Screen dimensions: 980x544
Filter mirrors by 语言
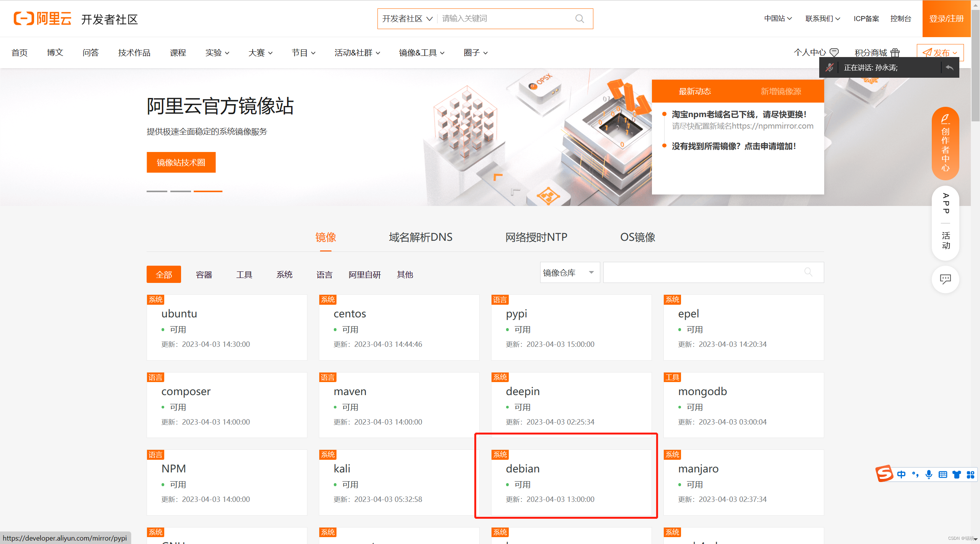click(324, 274)
